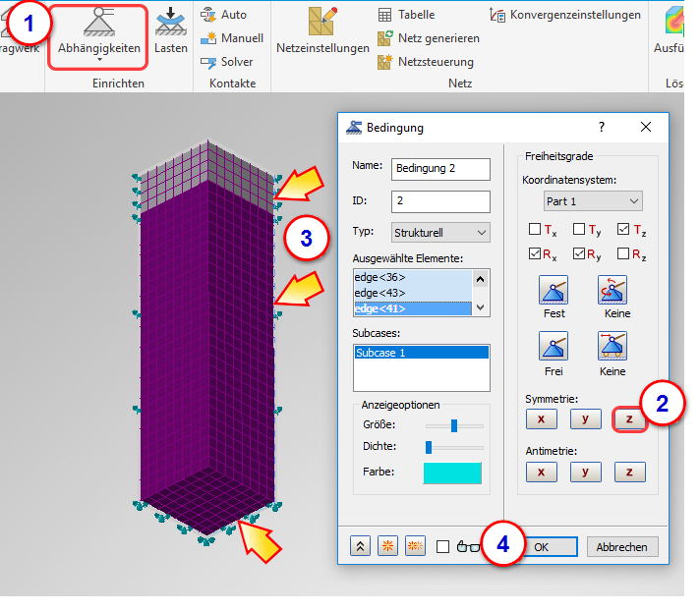Select the Keine translation preset icon beside Frei
Viewport: 700px width, 612px height.
(x=612, y=346)
